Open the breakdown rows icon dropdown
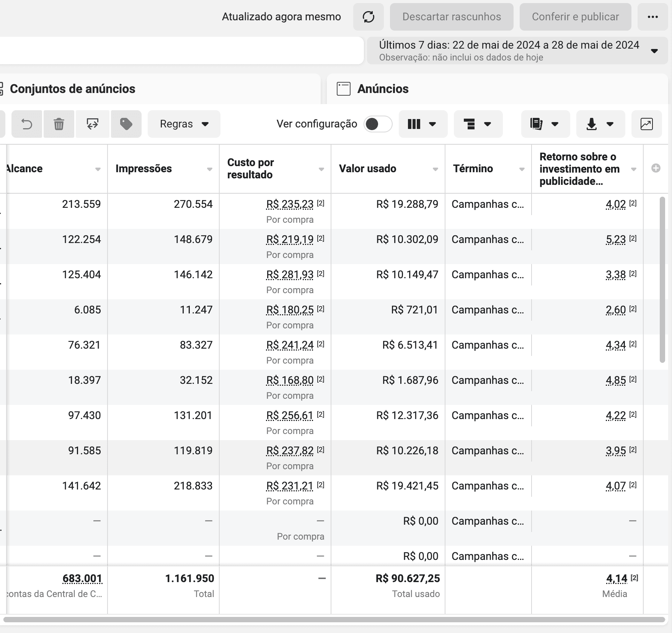672x633 pixels. coord(478,124)
